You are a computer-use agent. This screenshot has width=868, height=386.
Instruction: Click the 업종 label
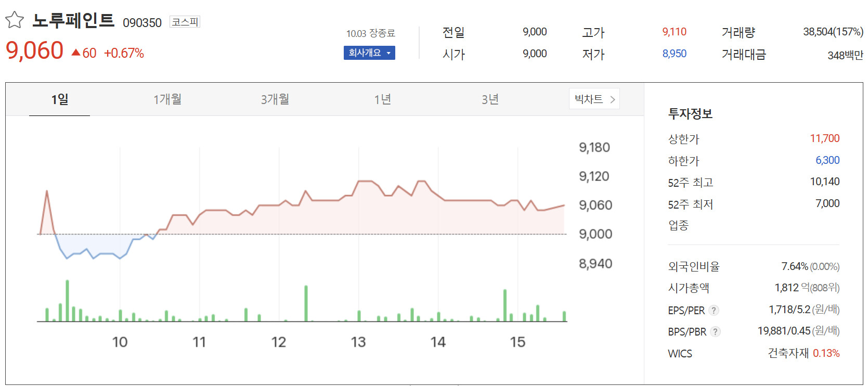[x=679, y=225]
